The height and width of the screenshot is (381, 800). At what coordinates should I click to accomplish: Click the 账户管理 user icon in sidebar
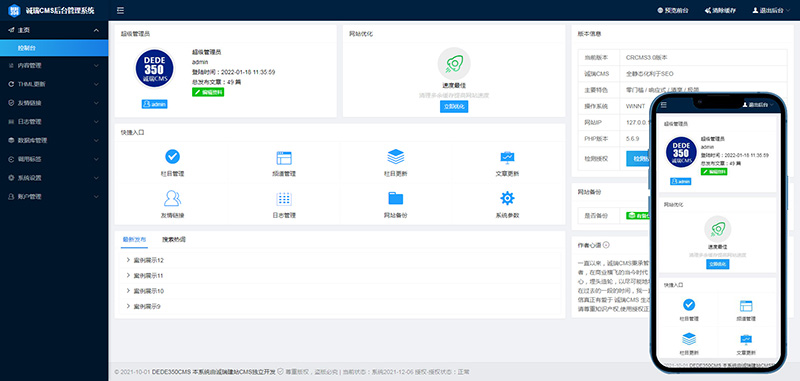pos(12,196)
